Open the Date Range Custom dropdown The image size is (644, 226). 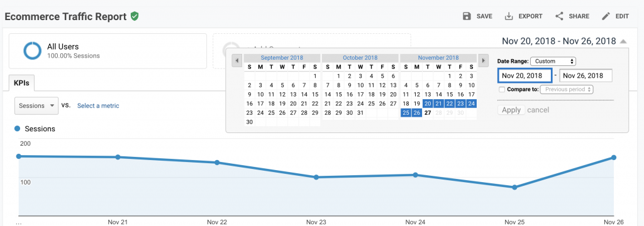click(x=553, y=61)
